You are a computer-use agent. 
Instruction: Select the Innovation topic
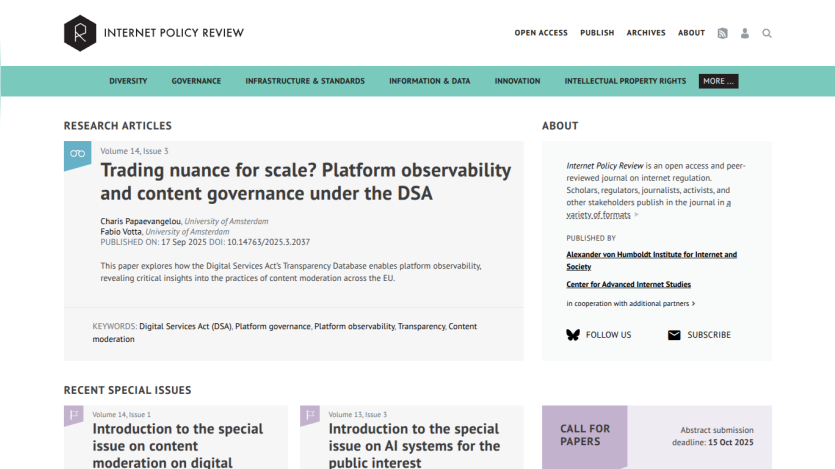pos(517,81)
